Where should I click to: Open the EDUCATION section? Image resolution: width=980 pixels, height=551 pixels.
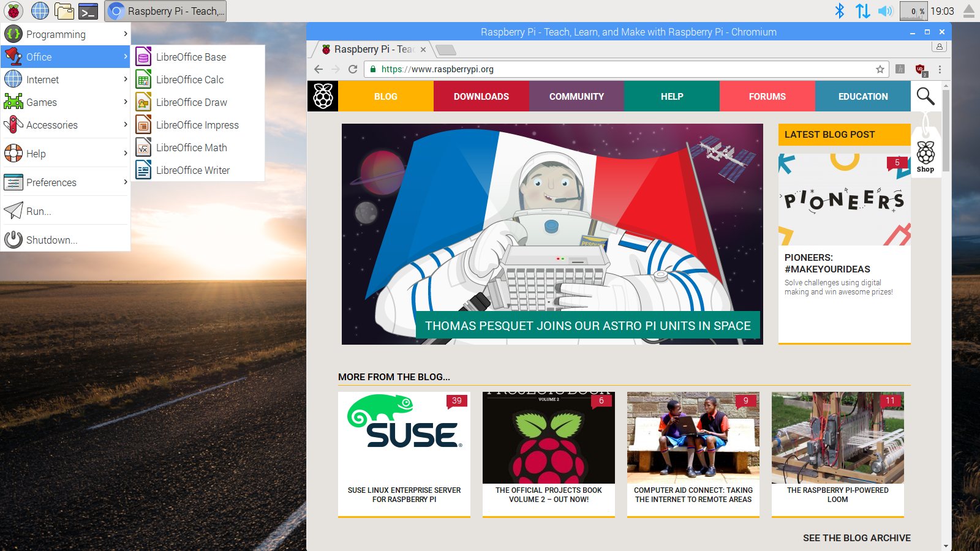[863, 96]
